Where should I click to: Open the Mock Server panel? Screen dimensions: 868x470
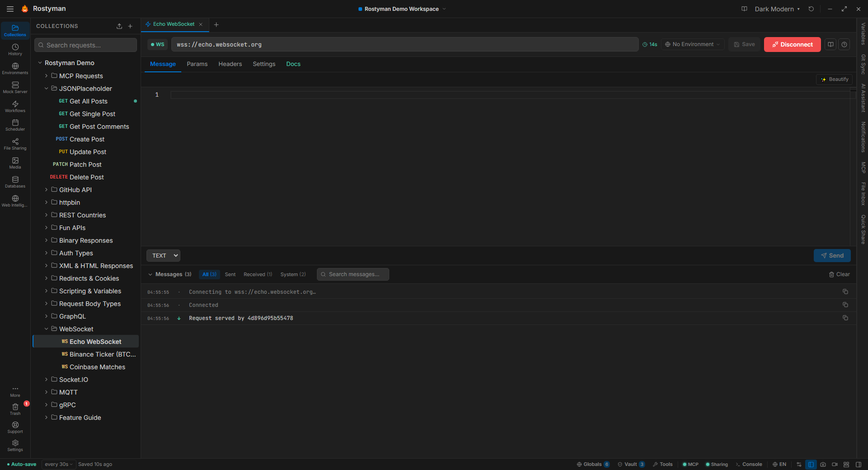click(15, 88)
